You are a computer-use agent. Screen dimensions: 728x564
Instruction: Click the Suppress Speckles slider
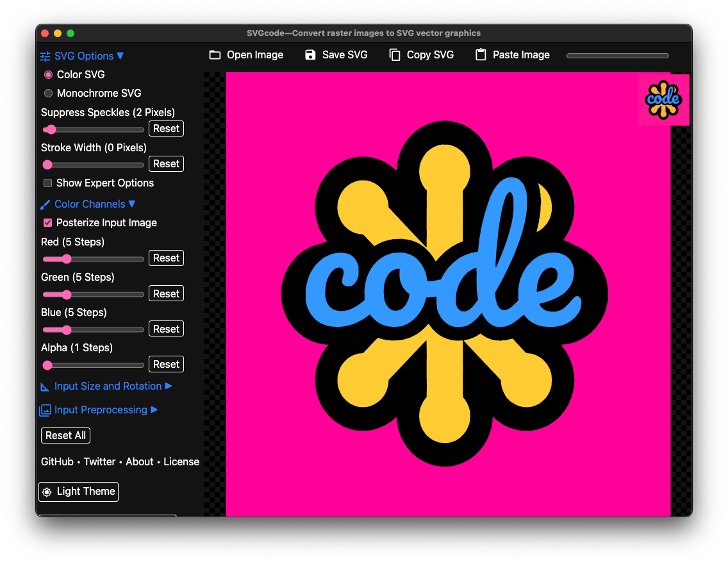94,129
